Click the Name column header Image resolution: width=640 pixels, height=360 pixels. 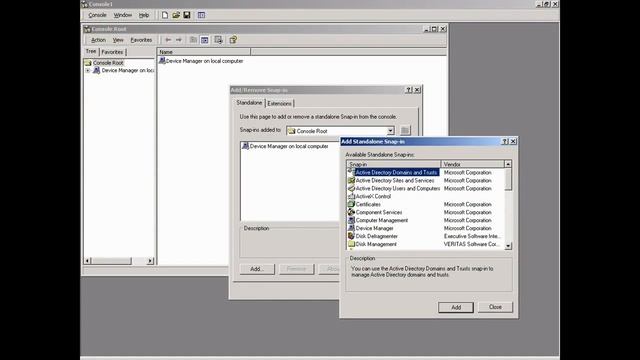click(x=204, y=52)
